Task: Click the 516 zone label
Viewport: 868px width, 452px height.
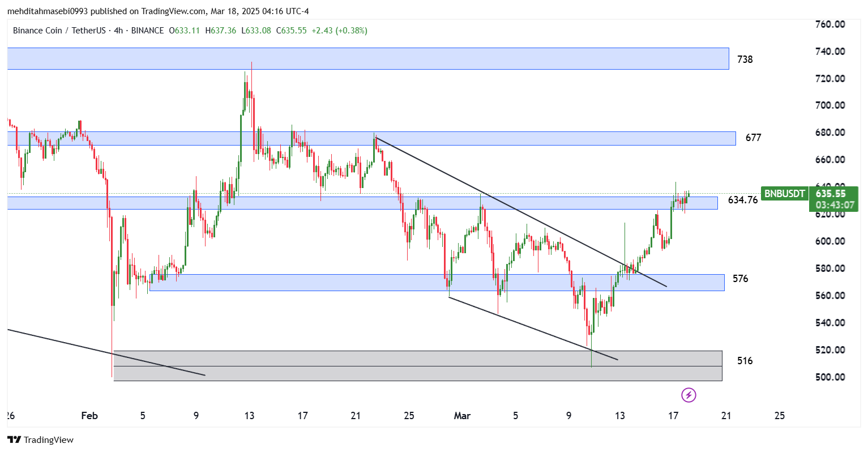Action: click(x=745, y=361)
